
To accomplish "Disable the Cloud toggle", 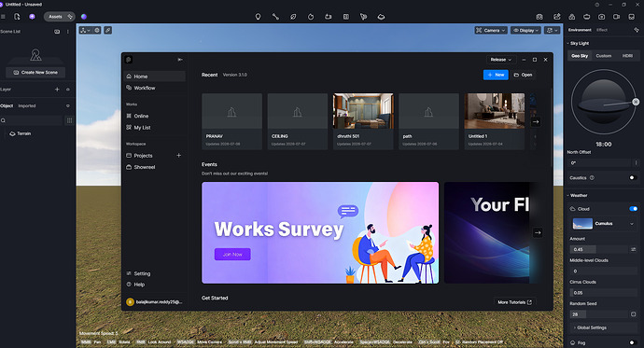I will point(633,209).
